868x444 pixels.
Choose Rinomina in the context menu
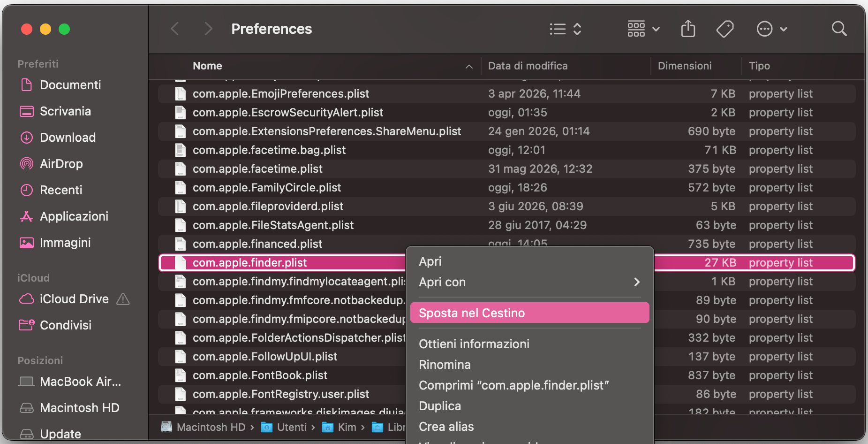click(530, 365)
